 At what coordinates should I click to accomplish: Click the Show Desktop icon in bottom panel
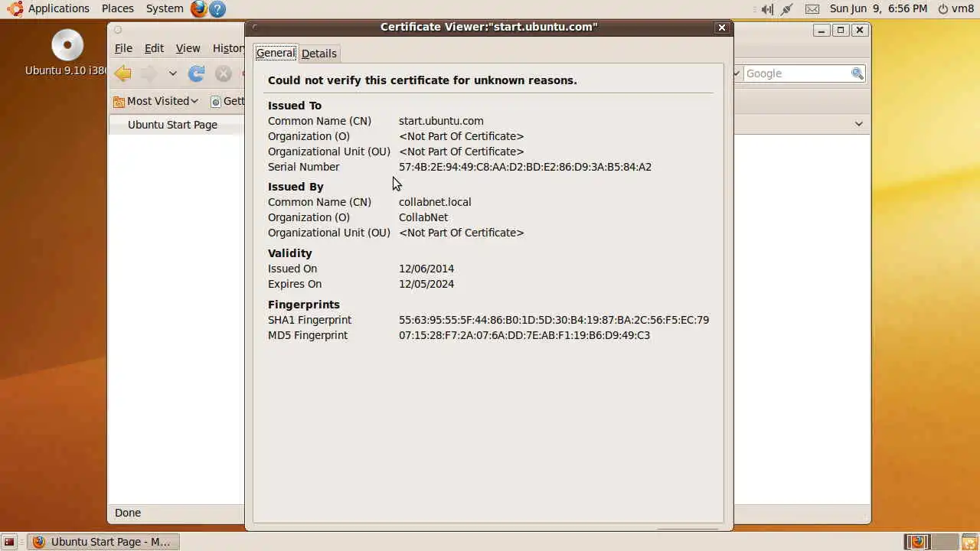coord(9,542)
